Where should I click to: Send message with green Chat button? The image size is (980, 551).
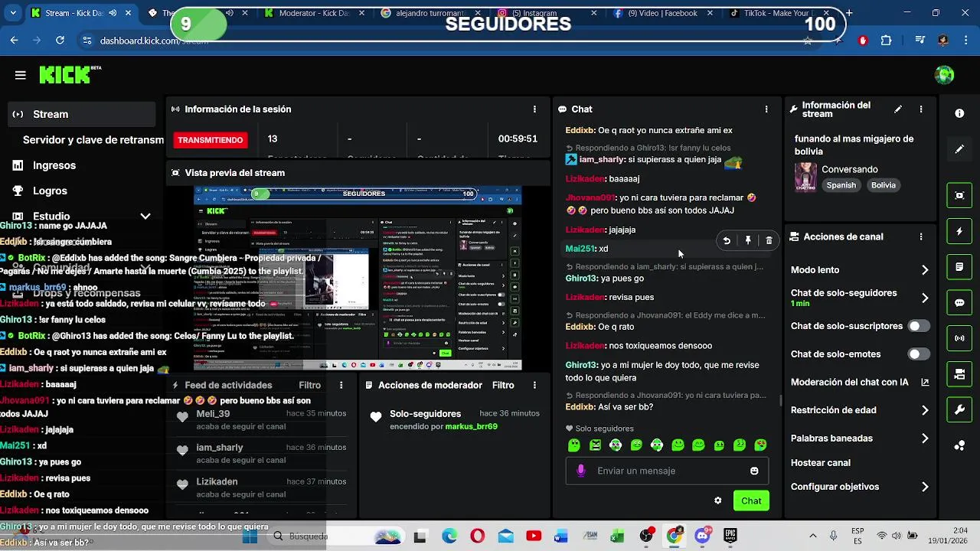pyautogui.click(x=751, y=500)
